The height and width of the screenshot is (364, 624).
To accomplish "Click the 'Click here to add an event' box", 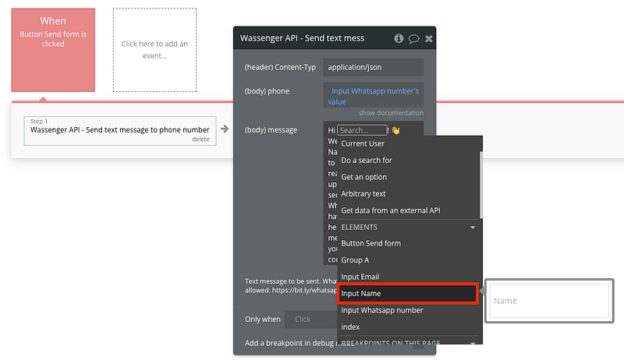I will coord(154,50).
